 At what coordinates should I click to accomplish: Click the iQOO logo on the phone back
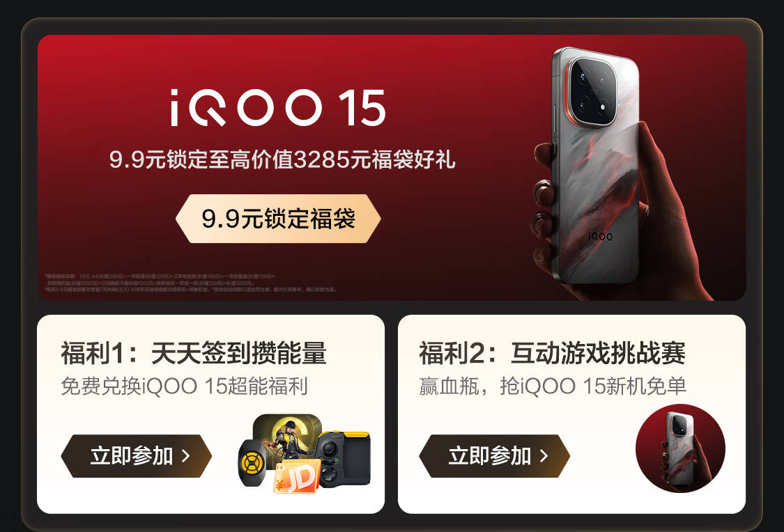(600, 236)
